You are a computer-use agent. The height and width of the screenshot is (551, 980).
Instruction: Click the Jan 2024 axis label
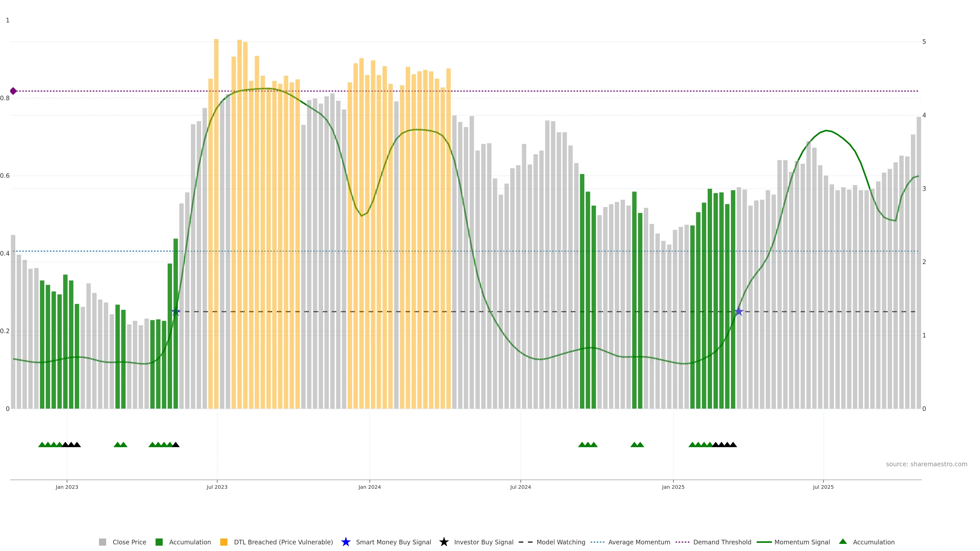click(369, 487)
